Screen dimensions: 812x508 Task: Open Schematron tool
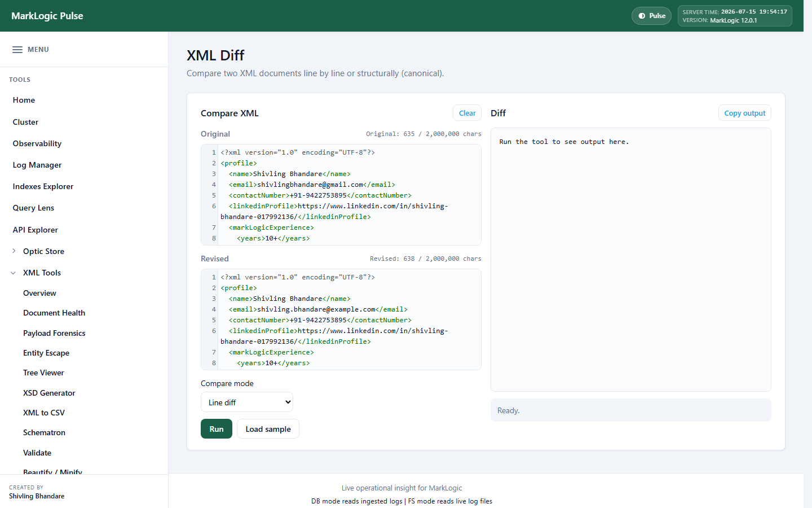(44, 432)
